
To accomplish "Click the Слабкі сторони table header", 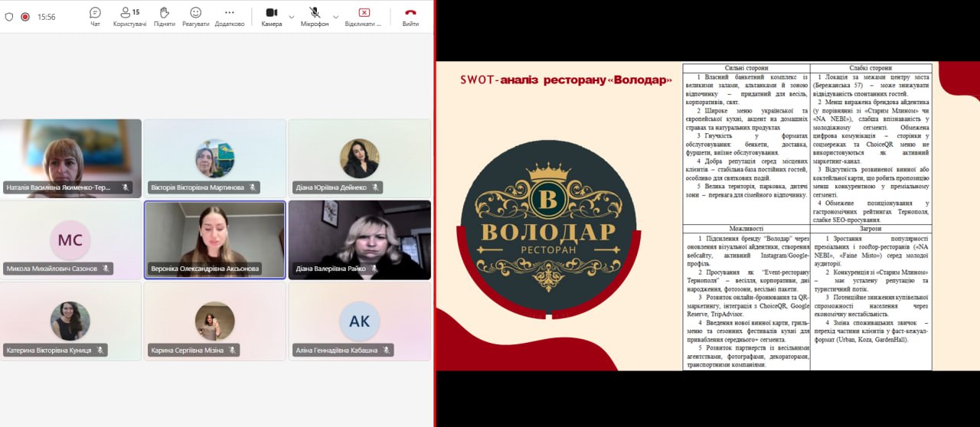I will [x=871, y=68].
